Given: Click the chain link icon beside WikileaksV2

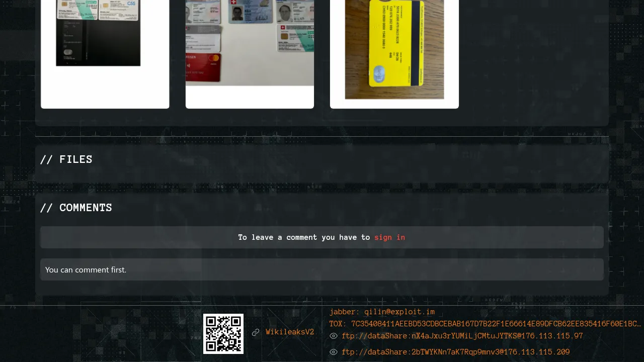Looking at the screenshot, I should 256,332.
